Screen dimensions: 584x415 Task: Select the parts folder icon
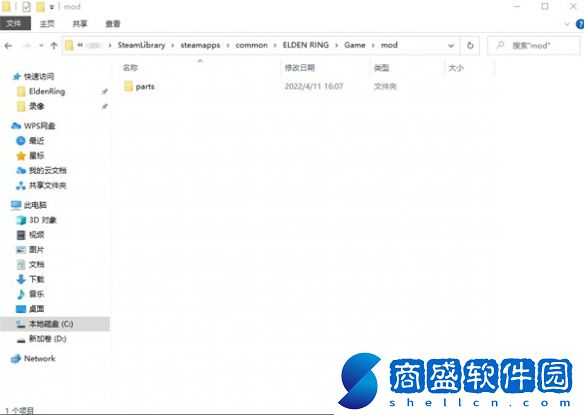pos(128,86)
